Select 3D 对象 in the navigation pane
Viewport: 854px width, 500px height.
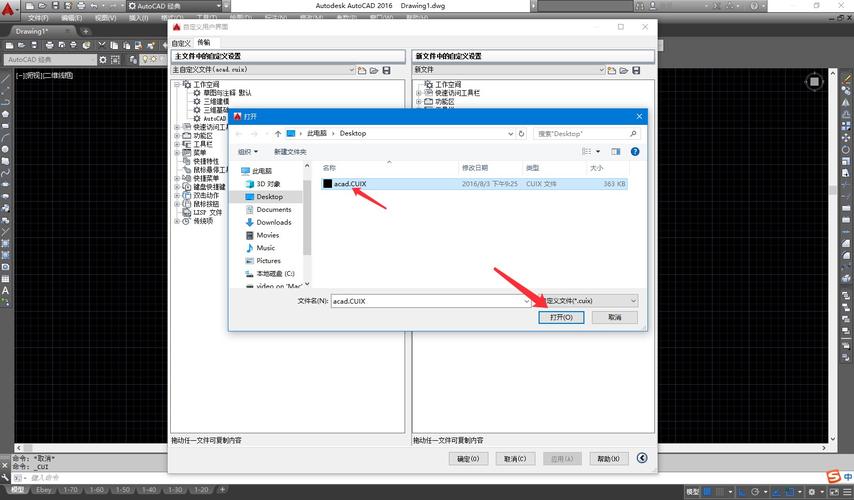(268, 184)
